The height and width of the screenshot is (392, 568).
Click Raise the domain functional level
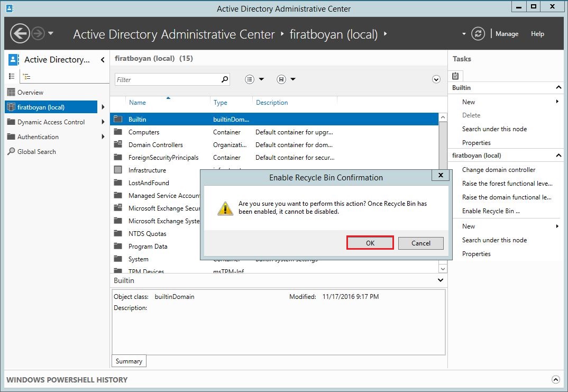(x=507, y=197)
